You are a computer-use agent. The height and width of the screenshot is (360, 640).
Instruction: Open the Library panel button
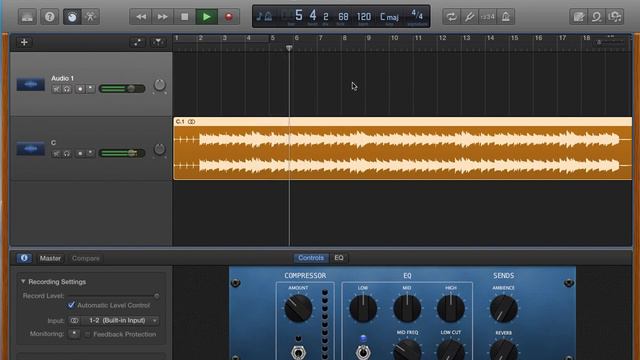coord(27,17)
